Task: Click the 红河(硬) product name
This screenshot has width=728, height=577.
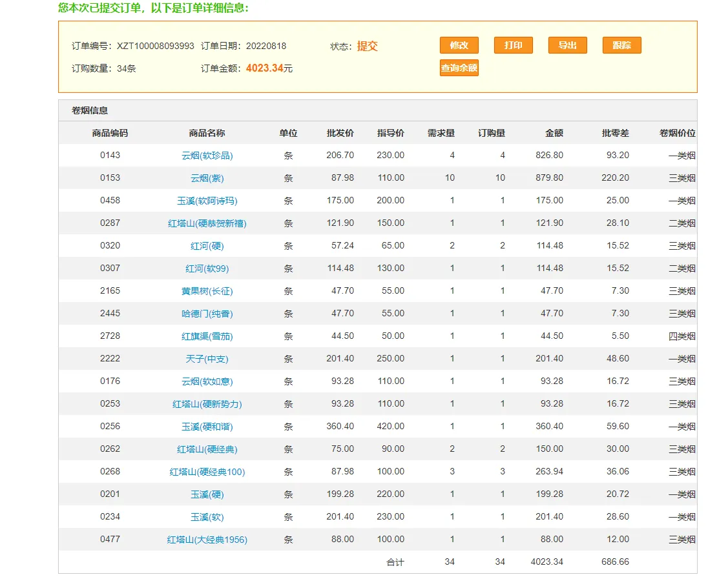Action: (207, 246)
